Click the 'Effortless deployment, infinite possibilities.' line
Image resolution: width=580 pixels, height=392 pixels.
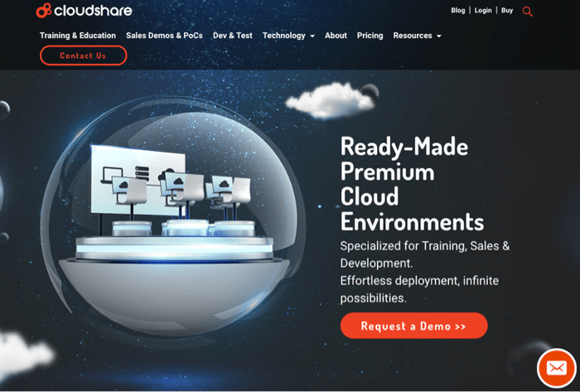coord(419,289)
